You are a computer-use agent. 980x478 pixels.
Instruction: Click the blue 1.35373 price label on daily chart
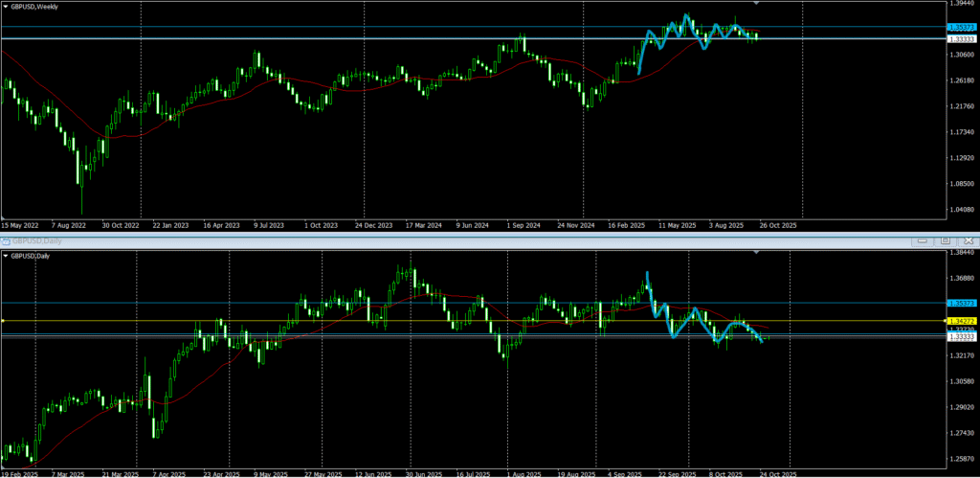pyautogui.click(x=961, y=303)
